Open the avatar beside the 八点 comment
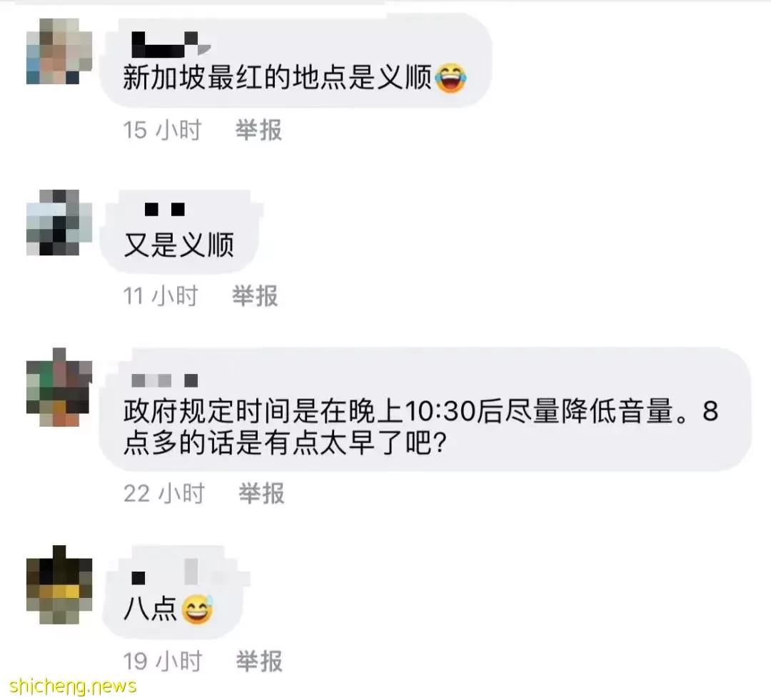 pyautogui.click(x=59, y=584)
